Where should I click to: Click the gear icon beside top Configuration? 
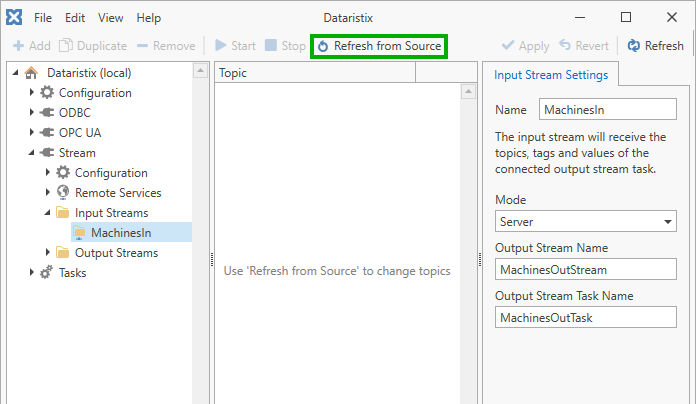click(47, 92)
